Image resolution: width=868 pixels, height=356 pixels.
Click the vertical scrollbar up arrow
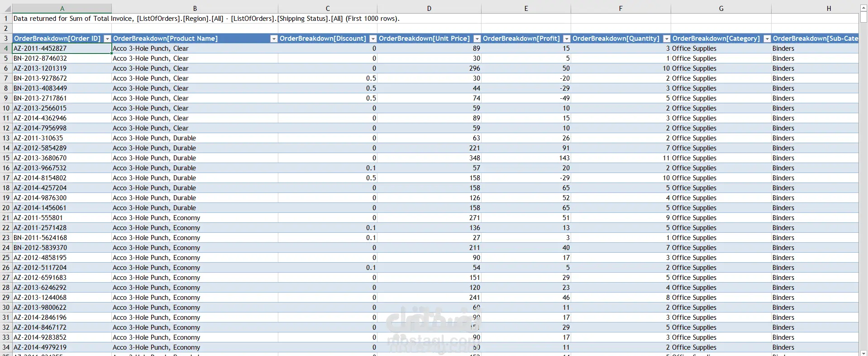click(863, 8)
